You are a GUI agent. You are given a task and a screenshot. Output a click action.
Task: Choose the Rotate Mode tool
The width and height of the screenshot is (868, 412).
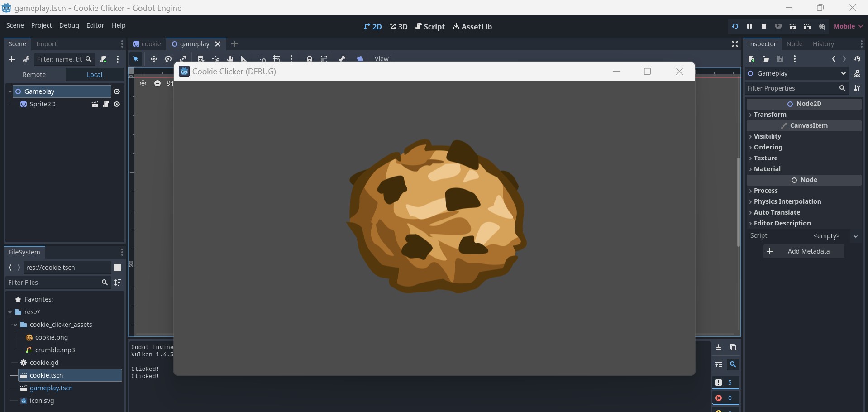(168, 59)
